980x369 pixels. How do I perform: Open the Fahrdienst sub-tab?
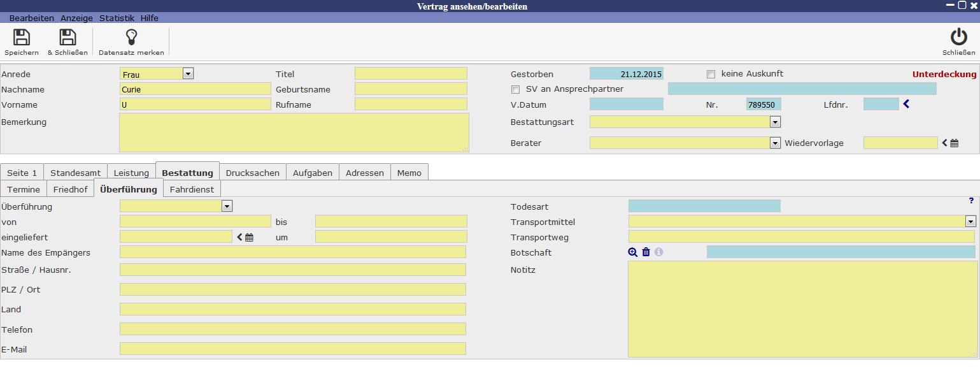pos(192,189)
